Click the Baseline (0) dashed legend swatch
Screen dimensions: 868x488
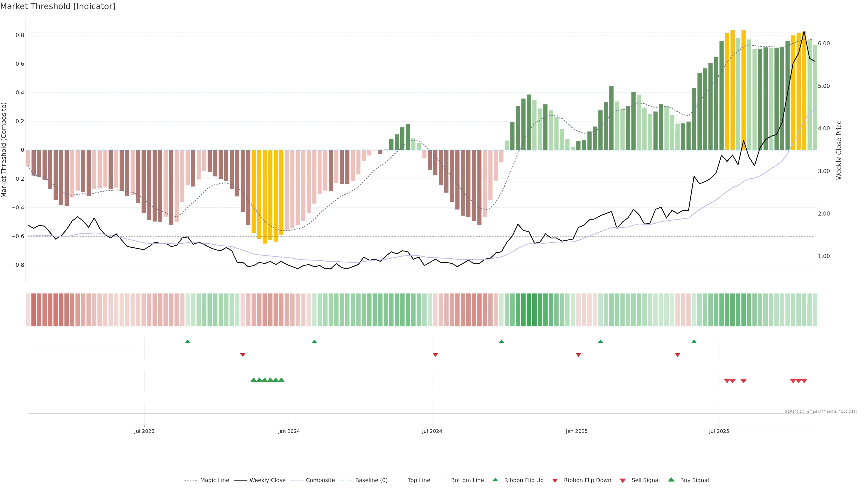point(345,480)
